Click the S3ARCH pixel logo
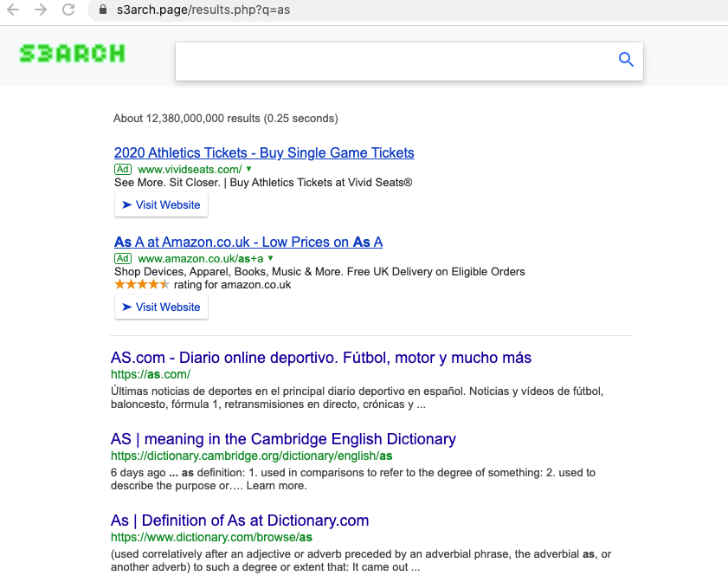The height and width of the screenshot is (582, 728). tap(72, 54)
